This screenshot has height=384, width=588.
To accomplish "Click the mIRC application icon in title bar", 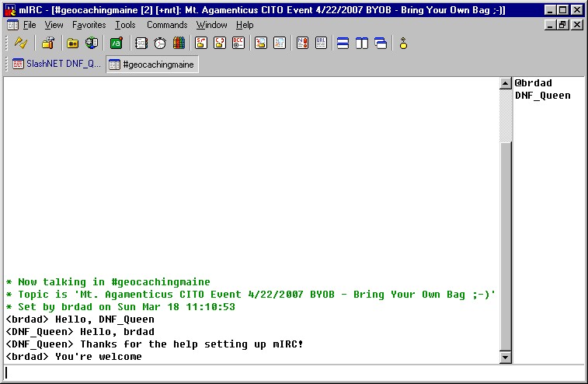I will click(x=10, y=10).
